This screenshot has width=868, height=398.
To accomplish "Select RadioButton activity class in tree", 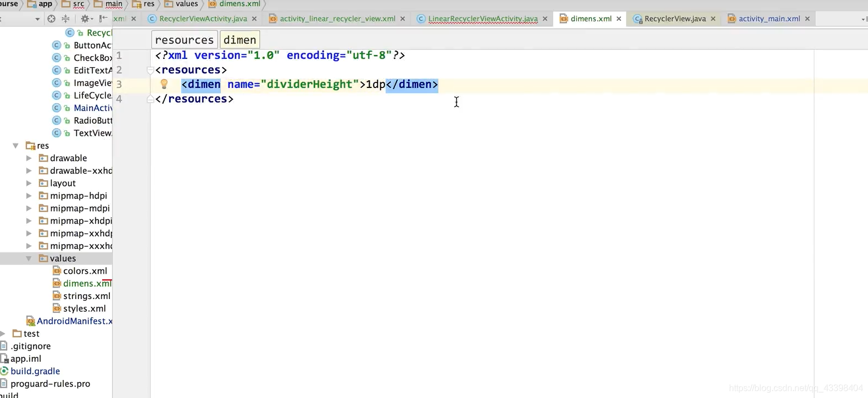I will (x=92, y=120).
